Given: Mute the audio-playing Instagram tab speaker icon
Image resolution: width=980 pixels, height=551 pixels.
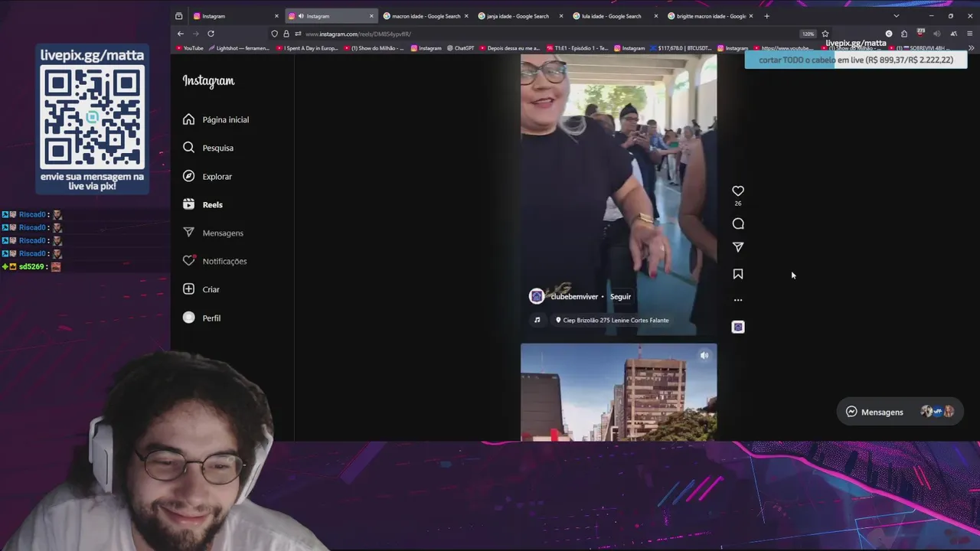Looking at the screenshot, I should (301, 16).
